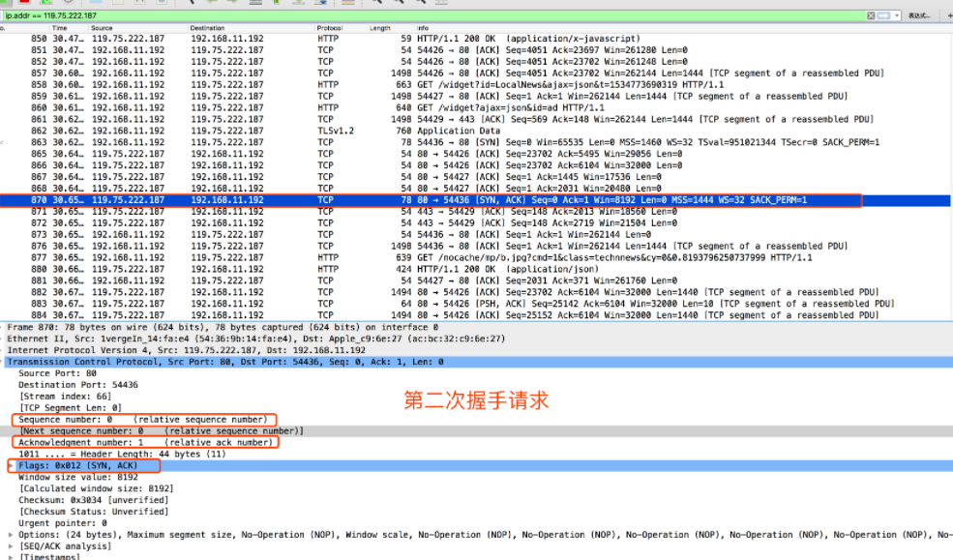Expand the [Timestamps] node
Viewport: 953px width, 560px height.
click(11, 556)
